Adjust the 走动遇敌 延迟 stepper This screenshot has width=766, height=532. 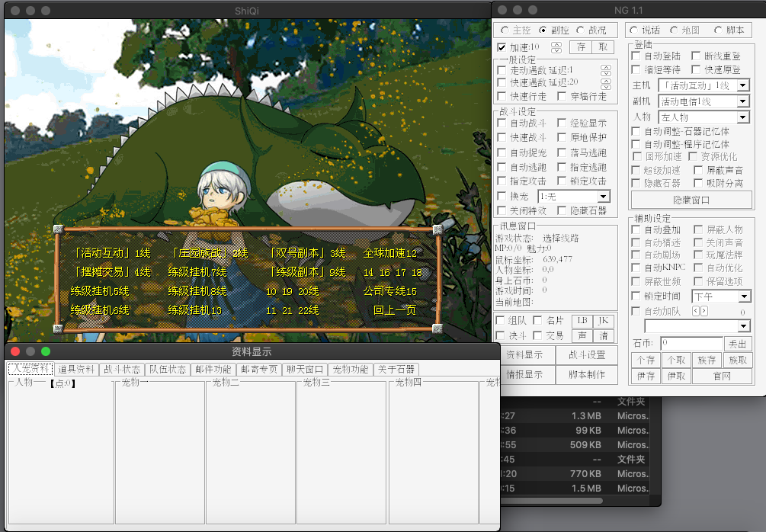tap(606, 70)
